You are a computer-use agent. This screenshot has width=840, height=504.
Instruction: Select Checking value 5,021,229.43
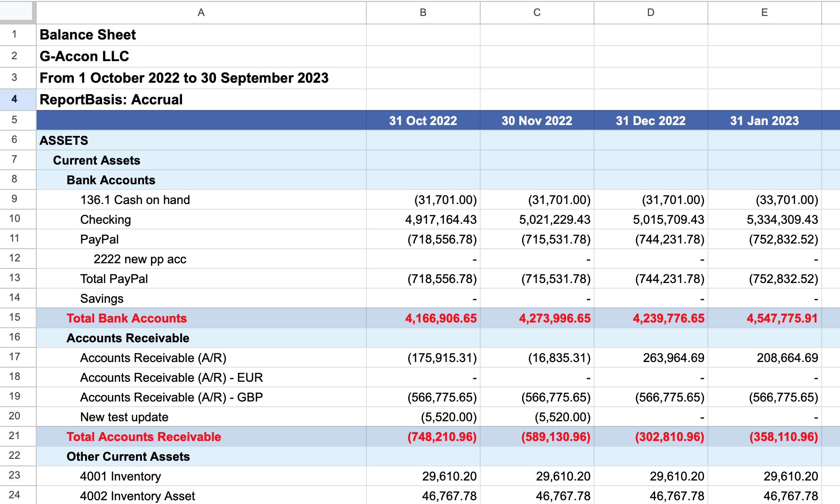point(537,220)
